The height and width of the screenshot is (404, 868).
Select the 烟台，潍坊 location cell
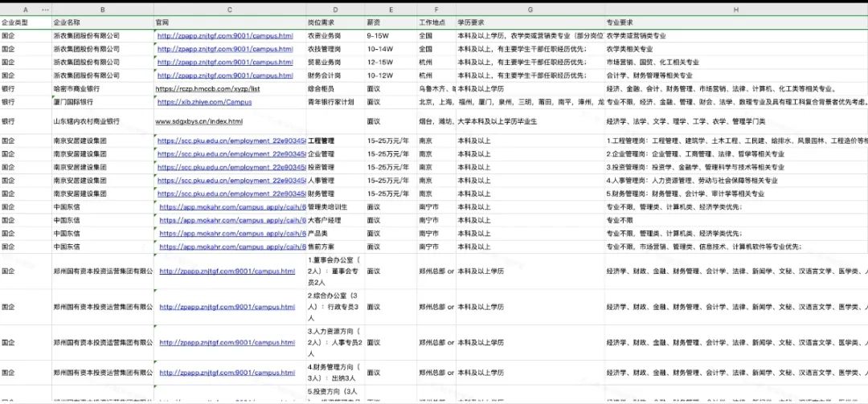pyautogui.click(x=436, y=120)
